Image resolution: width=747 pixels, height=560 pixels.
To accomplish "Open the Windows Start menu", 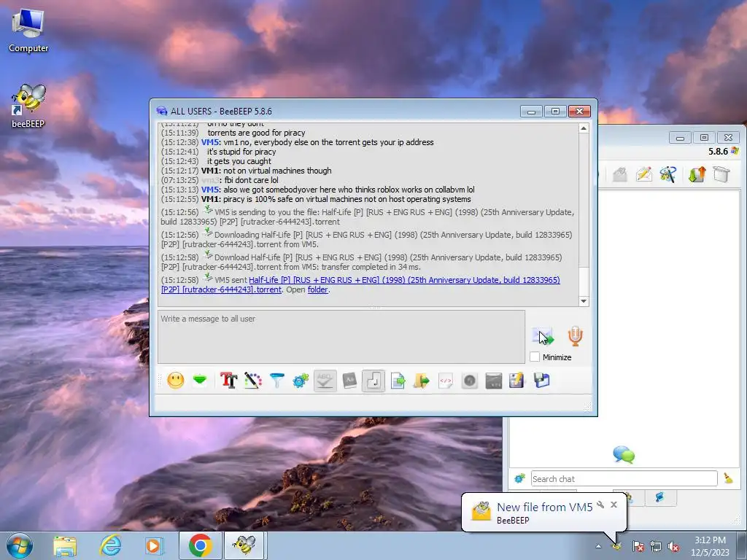I will (20, 545).
